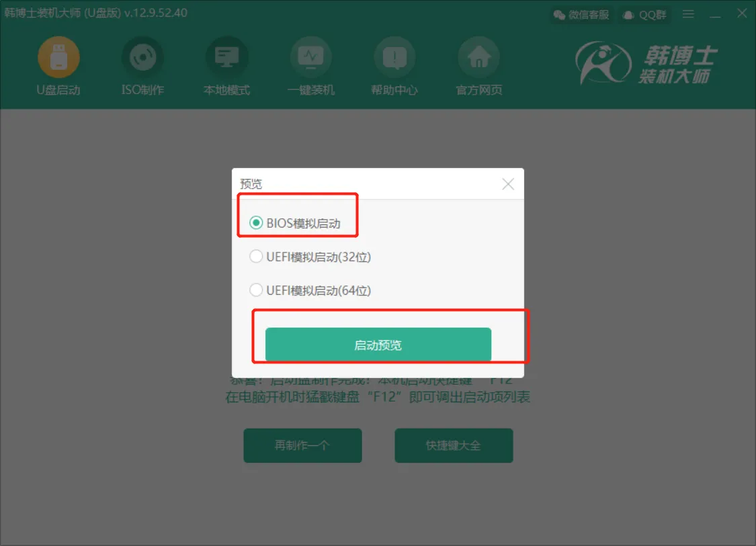Minimize the 韩博士装机大师 window
This screenshot has height=546, width=756.
point(716,15)
